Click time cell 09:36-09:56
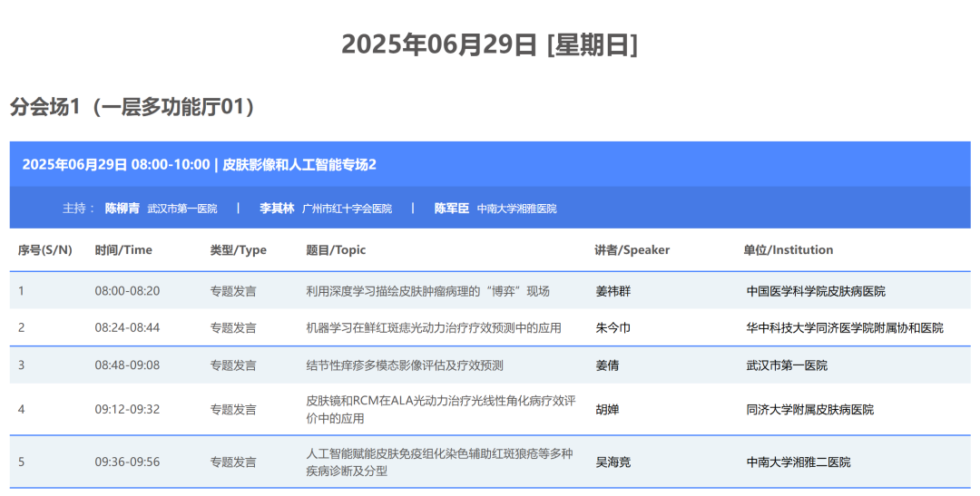 (128, 462)
